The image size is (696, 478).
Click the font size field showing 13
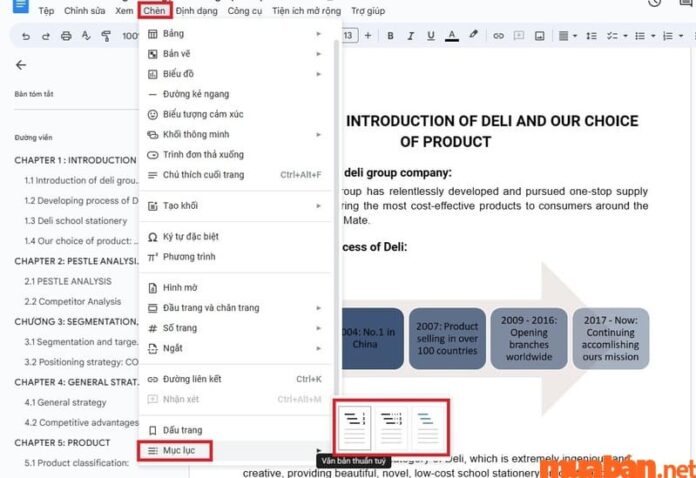pyautogui.click(x=348, y=36)
